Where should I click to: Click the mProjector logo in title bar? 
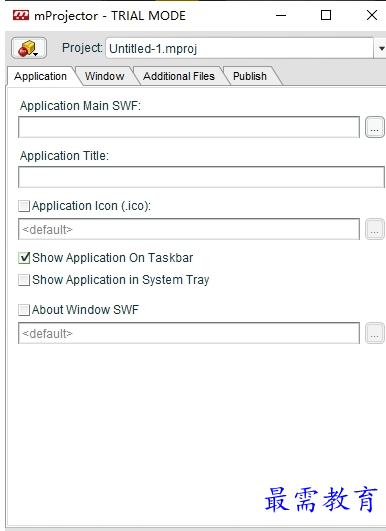pyautogui.click(x=21, y=15)
